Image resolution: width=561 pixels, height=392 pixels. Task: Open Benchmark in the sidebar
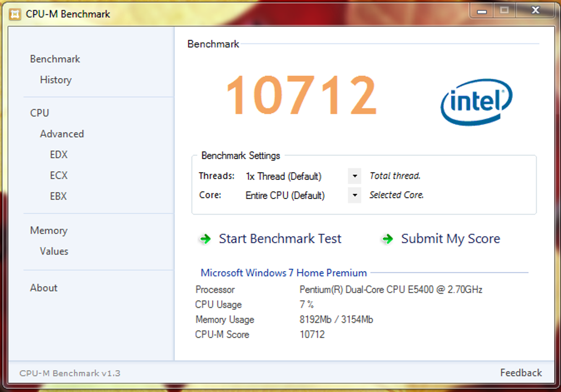(x=55, y=59)
